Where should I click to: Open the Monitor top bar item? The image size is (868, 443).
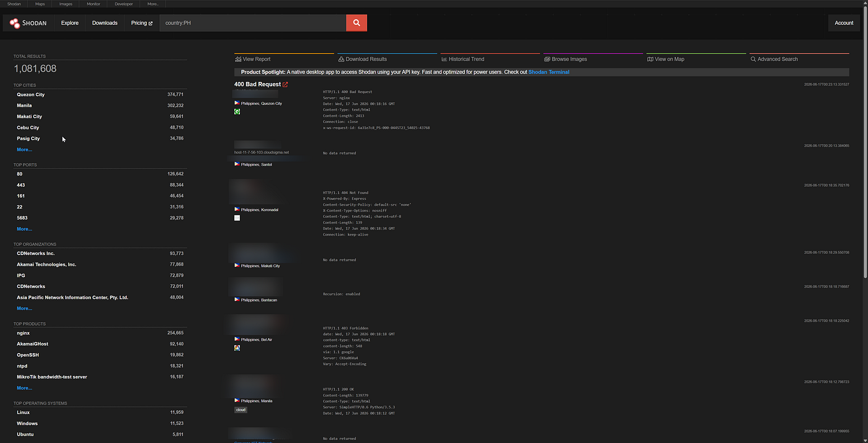click(93, 4)
